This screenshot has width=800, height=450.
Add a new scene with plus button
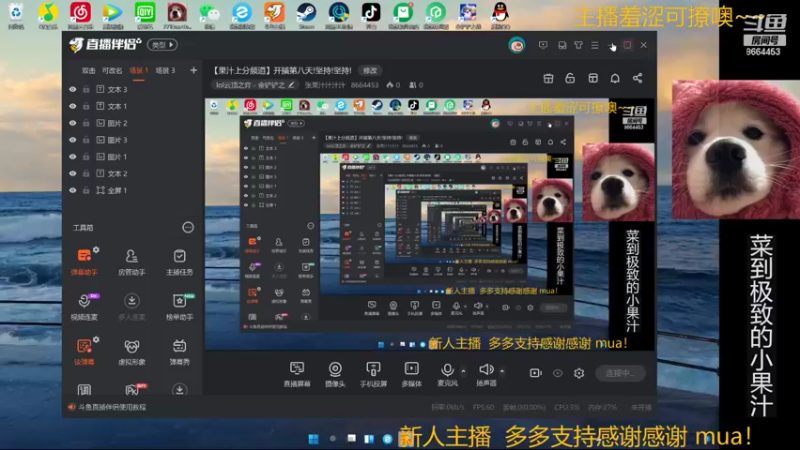tap(193, 70)
